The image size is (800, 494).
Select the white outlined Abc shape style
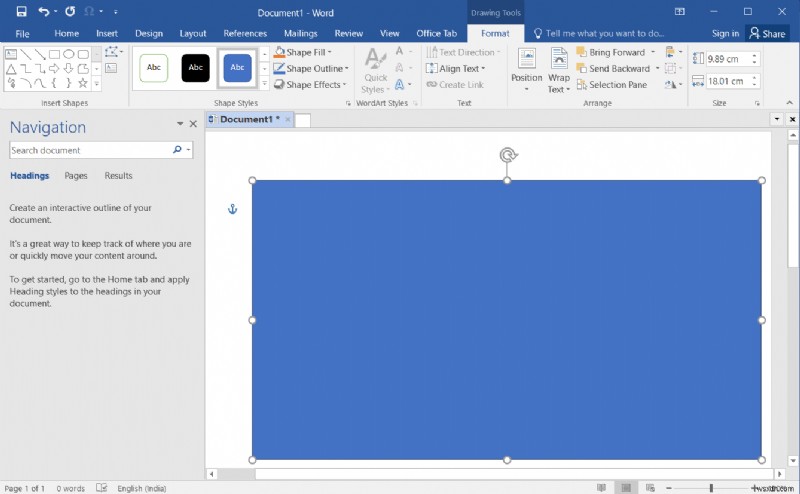click(154, 68)
